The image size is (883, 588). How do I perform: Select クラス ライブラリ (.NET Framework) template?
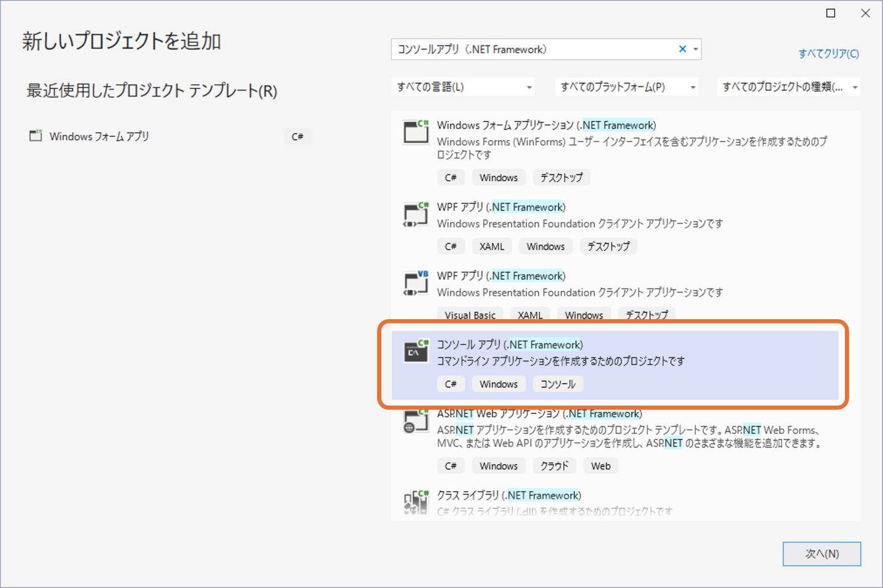click(615, 503)
